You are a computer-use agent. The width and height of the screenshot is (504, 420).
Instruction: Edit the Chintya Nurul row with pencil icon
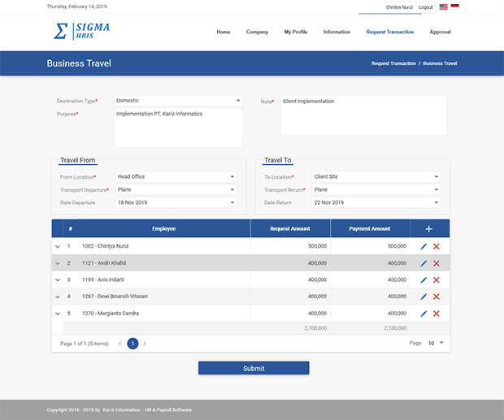click(x=424, y=246)
